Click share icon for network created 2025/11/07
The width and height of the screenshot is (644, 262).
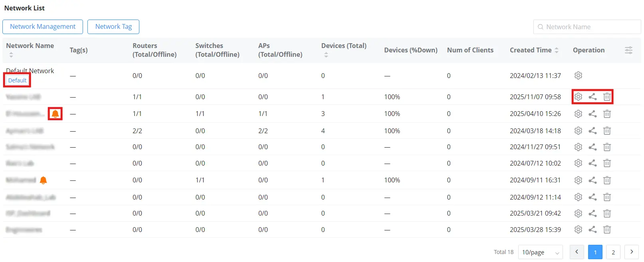point(592,97)
